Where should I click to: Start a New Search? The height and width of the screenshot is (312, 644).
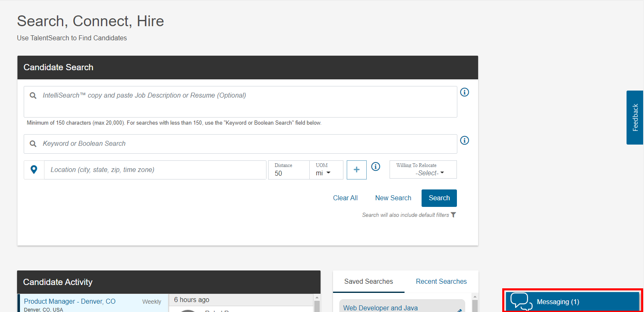pyautogui.click(x=393, y=198)
